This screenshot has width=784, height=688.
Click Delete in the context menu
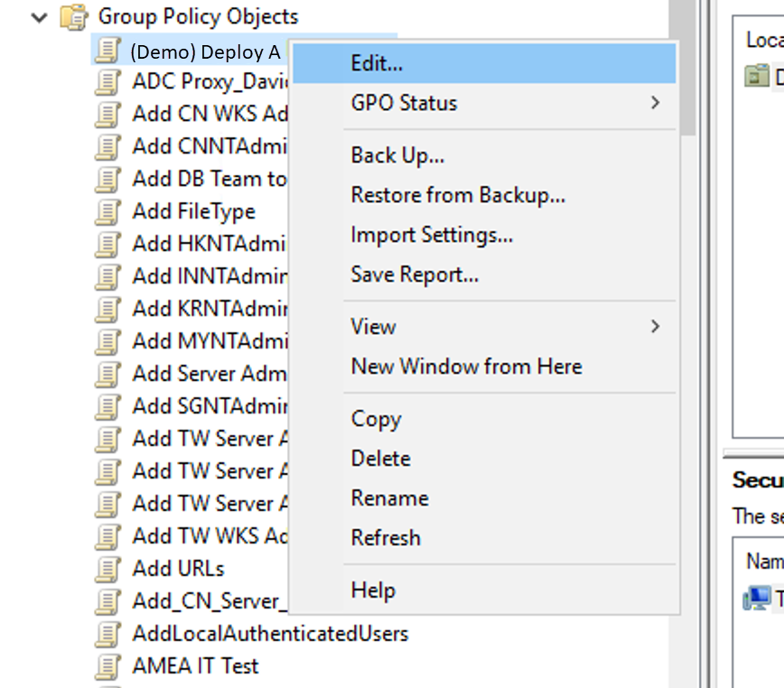point(380,459)
